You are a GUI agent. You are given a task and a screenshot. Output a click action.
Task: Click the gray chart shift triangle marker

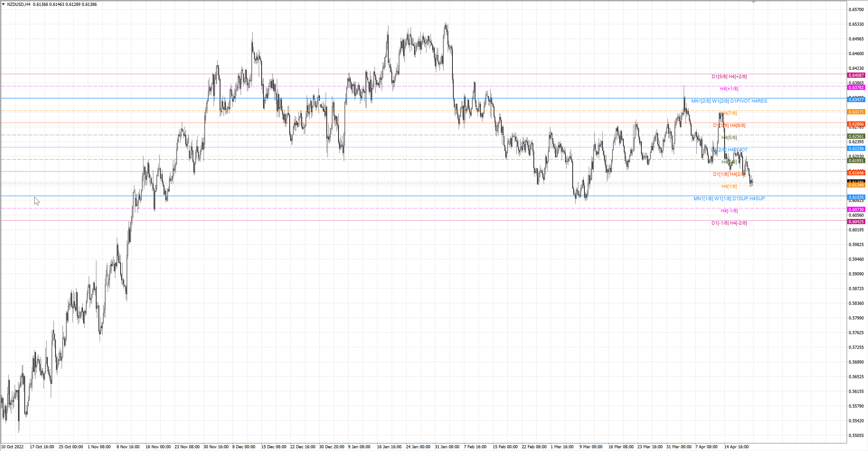pos(753,2)
